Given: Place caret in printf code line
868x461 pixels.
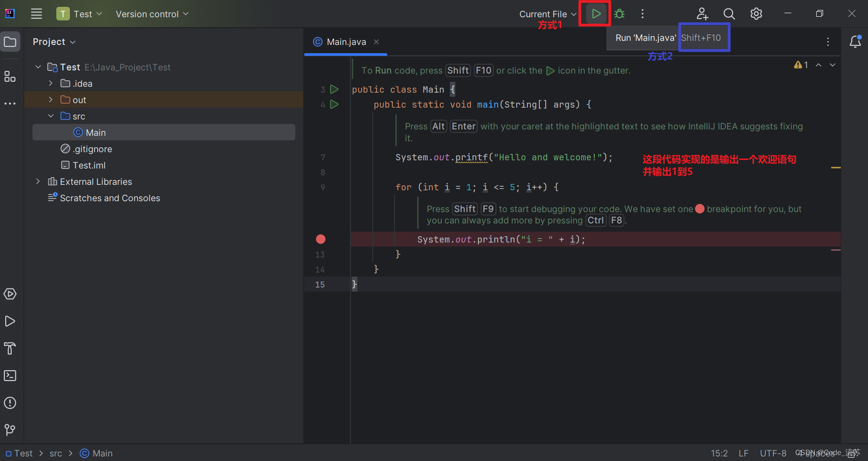Looking at the screenshot, I should coord(504,157).
